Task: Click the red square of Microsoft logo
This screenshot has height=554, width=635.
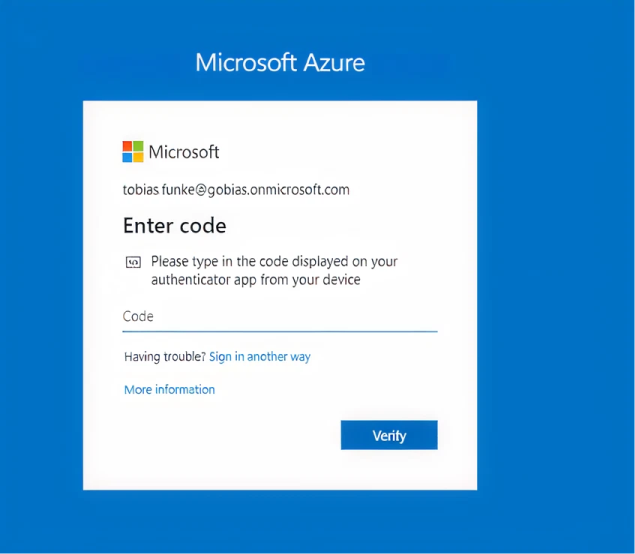Action: click(127, 146)
